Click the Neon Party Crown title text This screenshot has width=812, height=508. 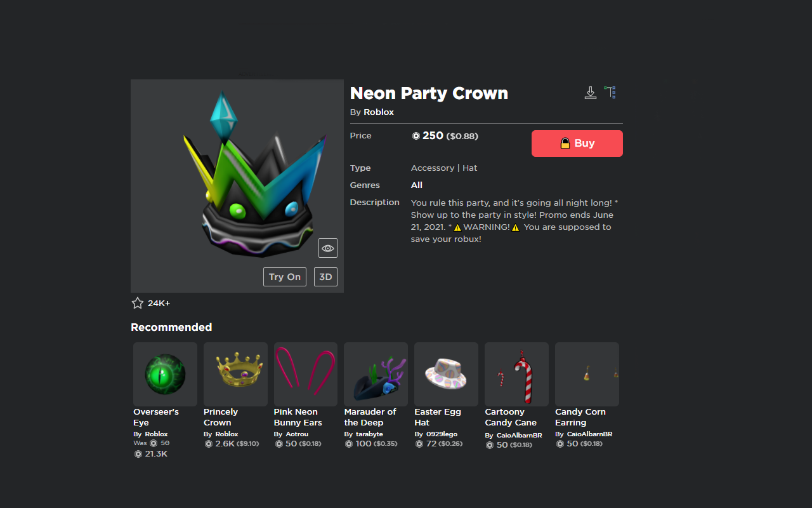click(x=429, y=93)
